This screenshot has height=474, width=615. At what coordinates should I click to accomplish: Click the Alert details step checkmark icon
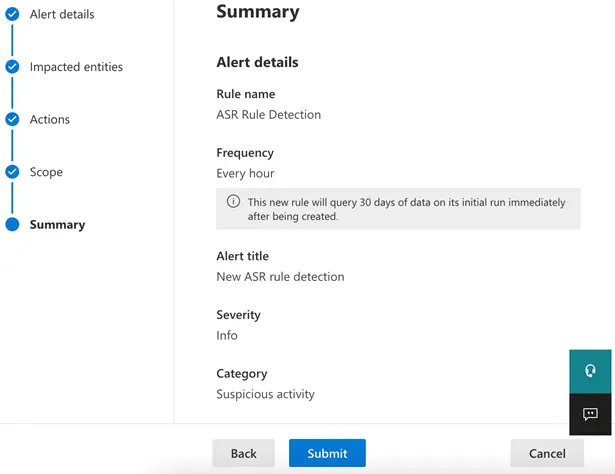(12, 14)
